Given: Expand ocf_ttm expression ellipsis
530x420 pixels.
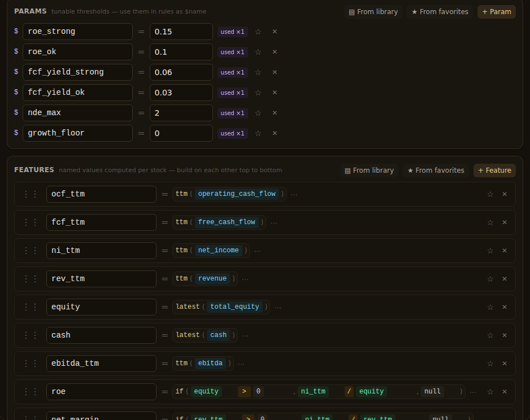Looking at the screenshot, I should [294, 194].
